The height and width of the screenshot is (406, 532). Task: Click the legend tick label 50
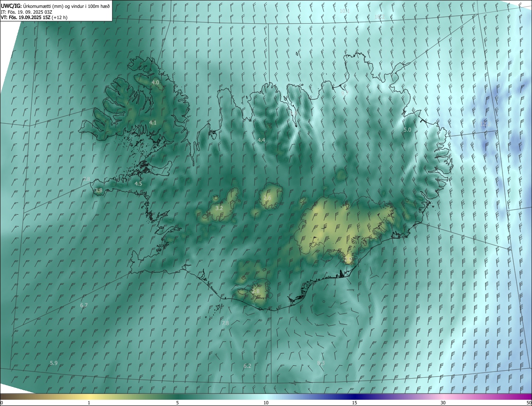pos(528,403)
